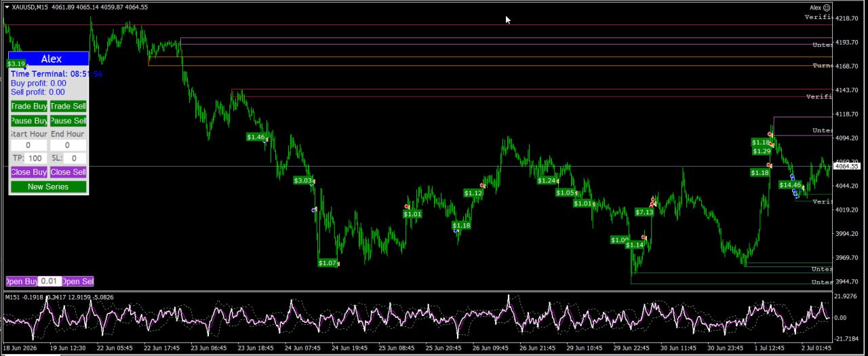Click the $1.24 profit label
The height and width of the screenshot is (356, 868).
point(547,180)
